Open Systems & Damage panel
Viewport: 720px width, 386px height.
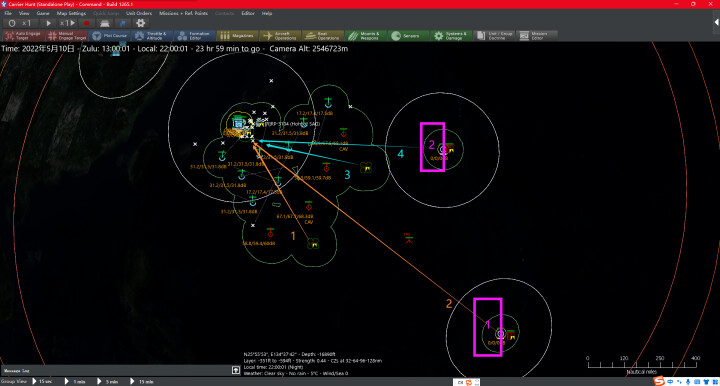tap(451, 36)
